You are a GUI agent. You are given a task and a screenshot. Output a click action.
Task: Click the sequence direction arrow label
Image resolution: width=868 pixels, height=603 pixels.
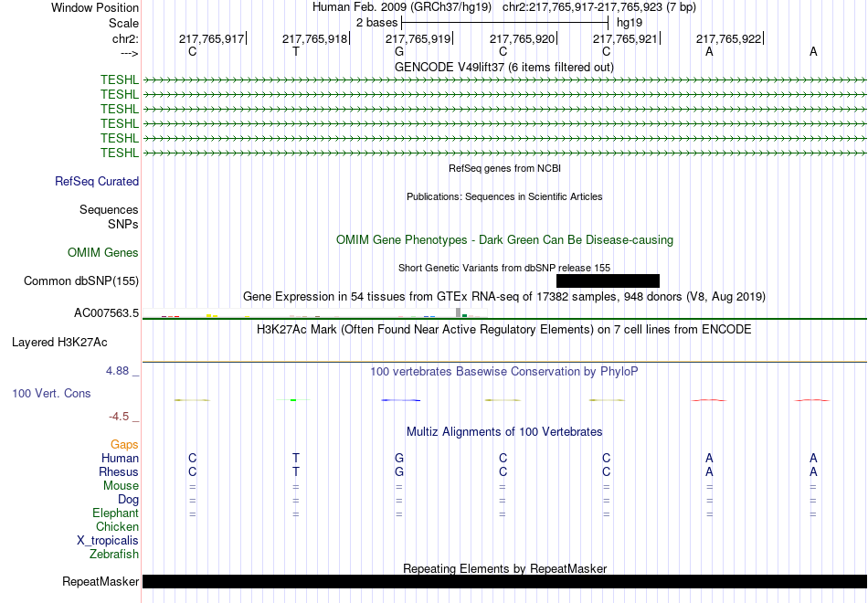129,53
